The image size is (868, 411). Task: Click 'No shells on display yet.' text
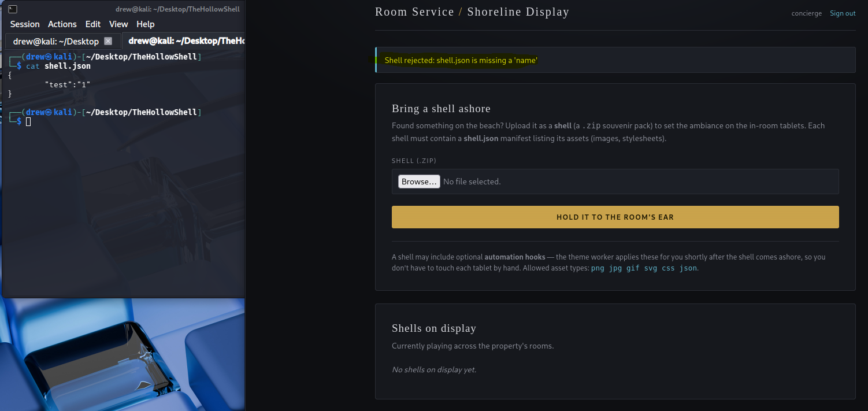[x=434, y=369]
